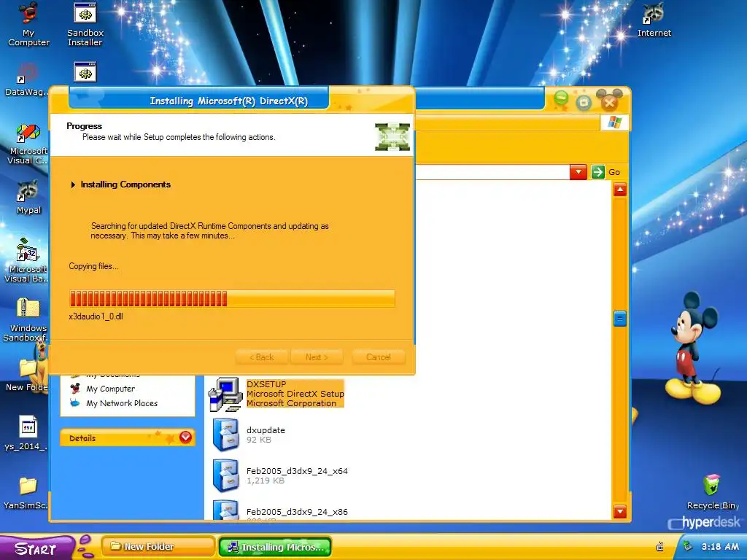The width and height of the screenshot is (747, 560).
Task: Click the My Computer icon in explorer sidebar
Action: pos(75,389)
